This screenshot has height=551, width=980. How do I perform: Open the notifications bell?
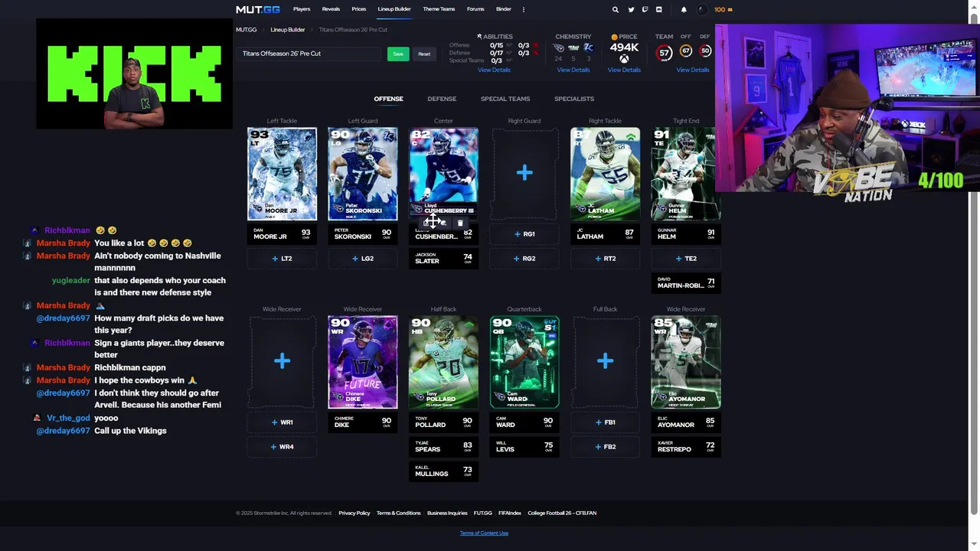pos(684,9)
